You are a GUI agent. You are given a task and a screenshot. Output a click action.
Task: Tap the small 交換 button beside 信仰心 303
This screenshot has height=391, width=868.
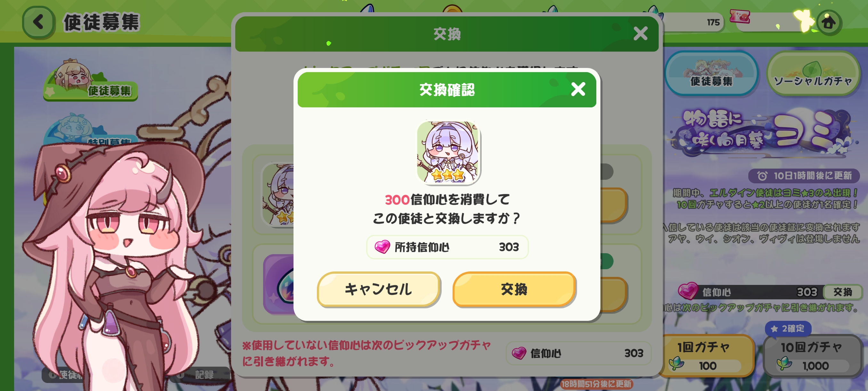tap(842, 292)
